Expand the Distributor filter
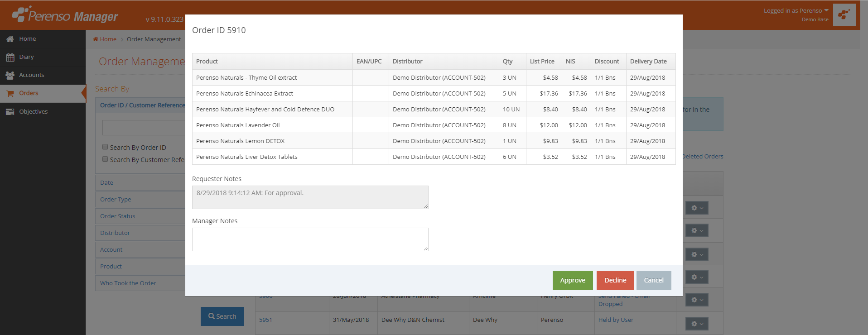This screenshot has width=868, height=335. pyautogui.click(x=140, y=233)
